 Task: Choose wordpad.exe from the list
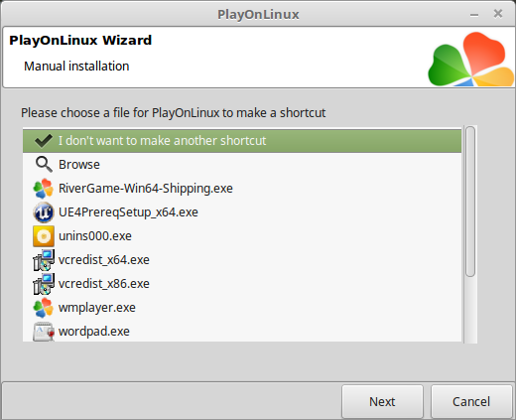[242, 332]
